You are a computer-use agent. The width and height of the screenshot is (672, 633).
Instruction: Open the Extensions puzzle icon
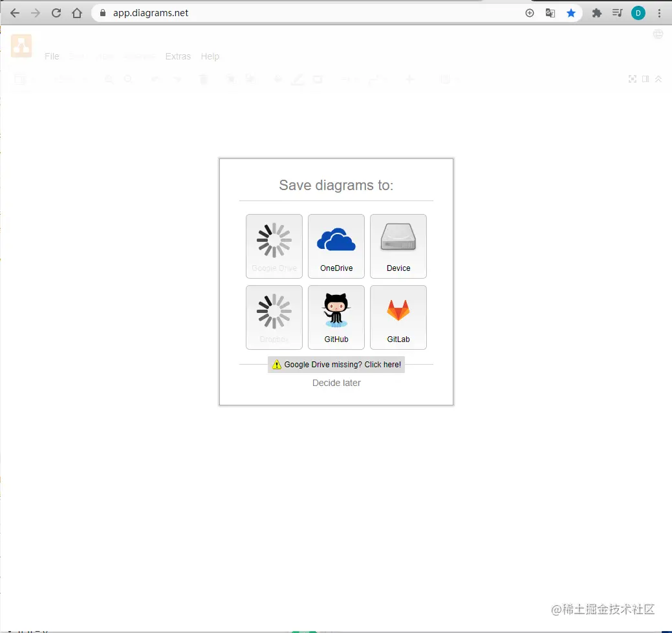click(596, 13)
